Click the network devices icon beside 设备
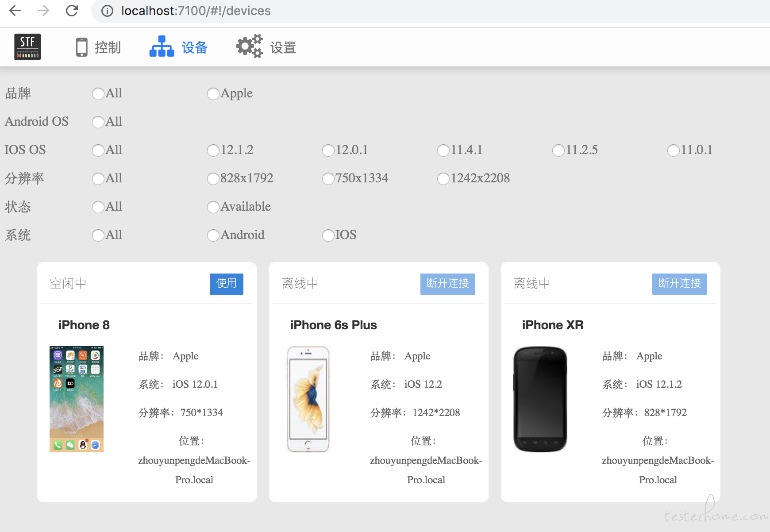 (162, 46)
